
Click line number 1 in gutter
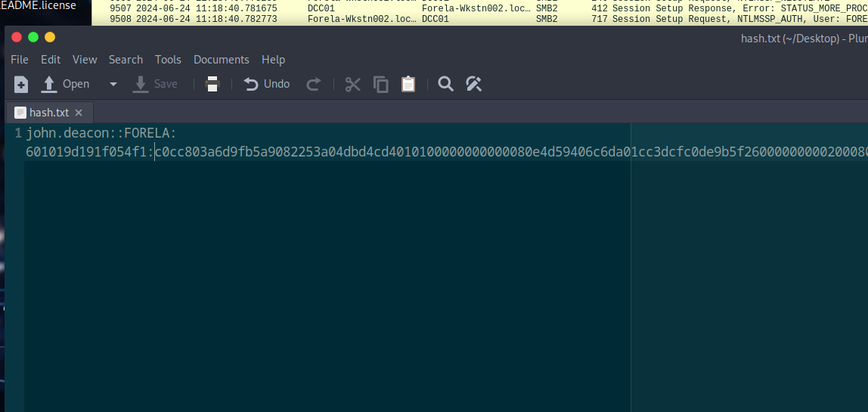18,134
